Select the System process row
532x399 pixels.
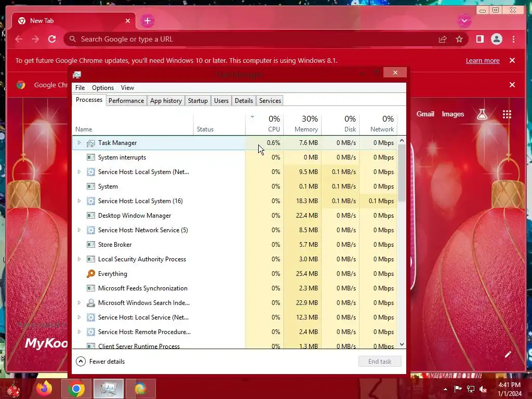pos(235,187)
